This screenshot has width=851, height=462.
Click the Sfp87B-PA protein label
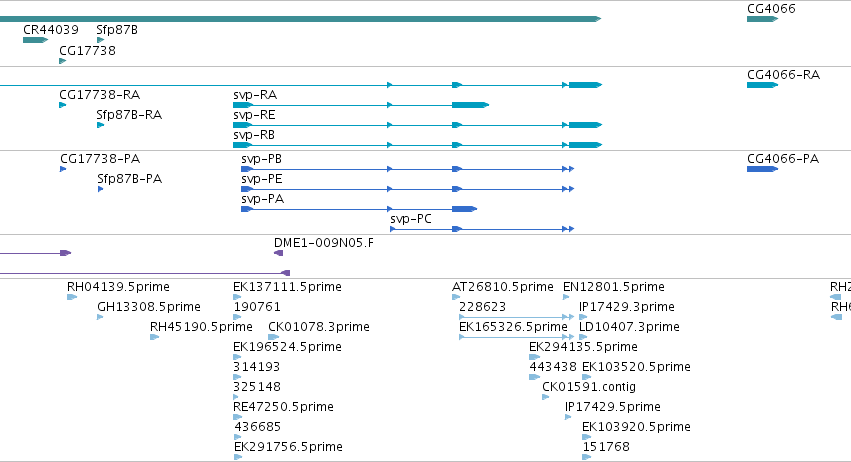pyautogui.click(x=130, y=179)
